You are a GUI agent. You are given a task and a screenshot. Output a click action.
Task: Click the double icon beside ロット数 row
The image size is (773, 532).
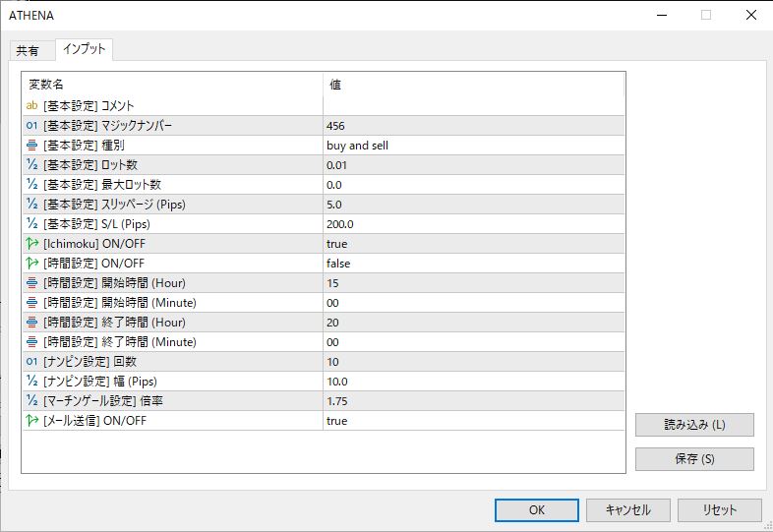pos(31,165)
